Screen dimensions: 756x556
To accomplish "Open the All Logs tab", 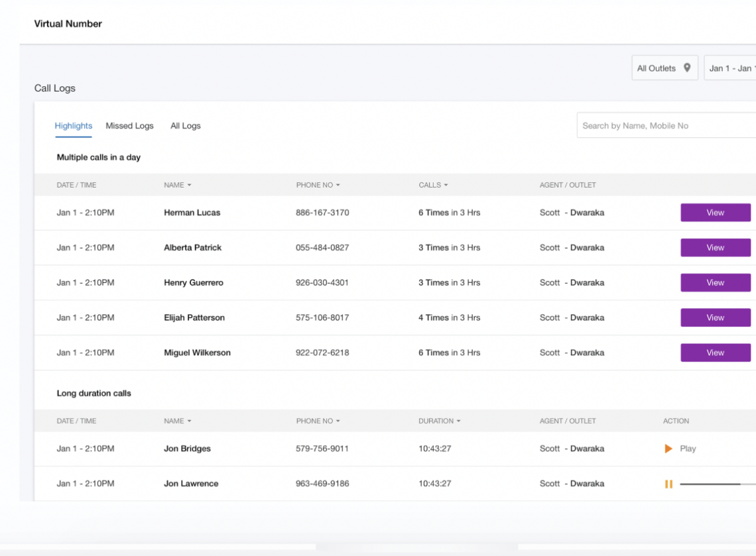I will click(x=185, y=126).
